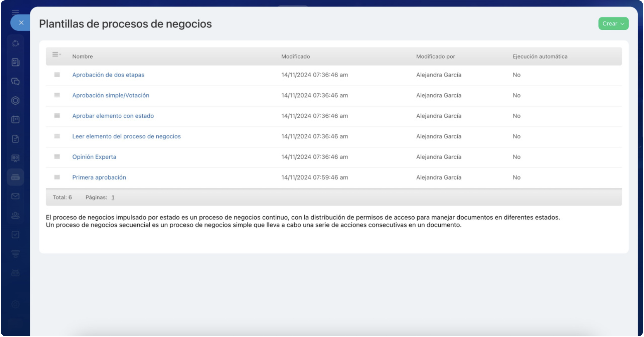Open row menu for Aprobación de dos etapas
644x337 pixels.
[x=57, y=75]
